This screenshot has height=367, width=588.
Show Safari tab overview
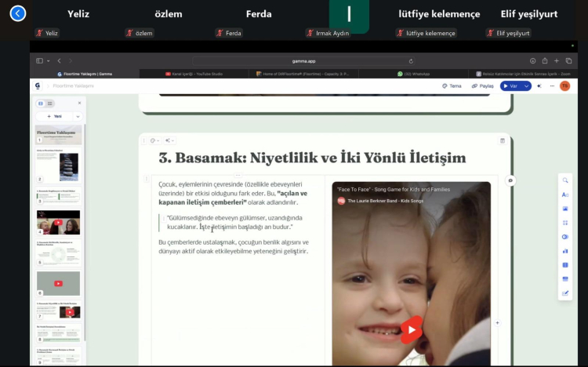coord(568,61)
